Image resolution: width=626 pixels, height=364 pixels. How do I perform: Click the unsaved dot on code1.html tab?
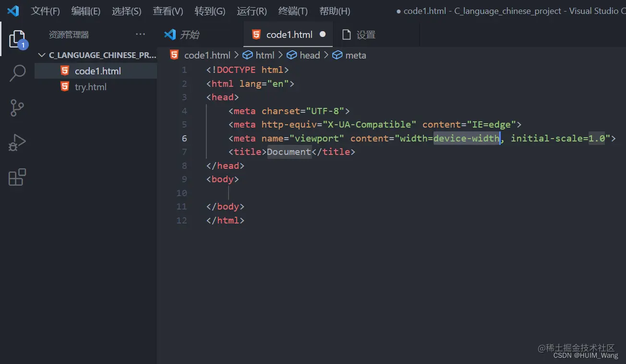tap(323, 35)
